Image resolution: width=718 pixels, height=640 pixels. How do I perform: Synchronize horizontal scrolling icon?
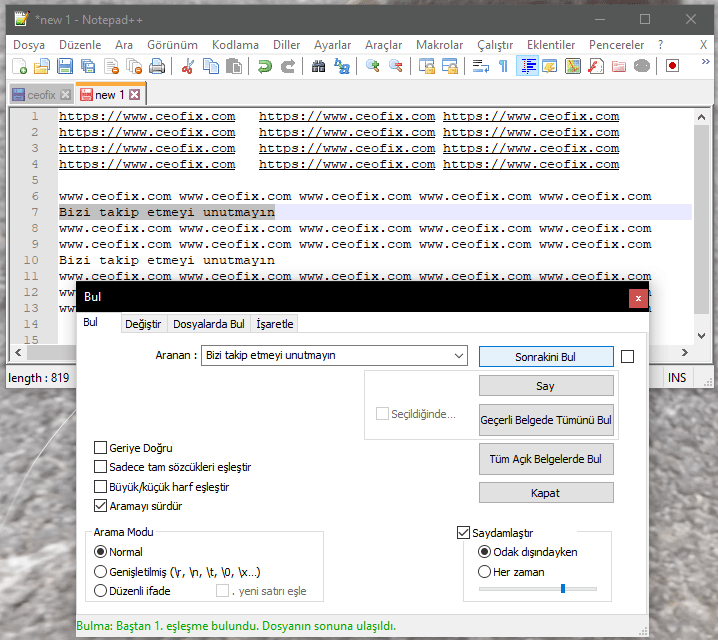coord(450,66)
